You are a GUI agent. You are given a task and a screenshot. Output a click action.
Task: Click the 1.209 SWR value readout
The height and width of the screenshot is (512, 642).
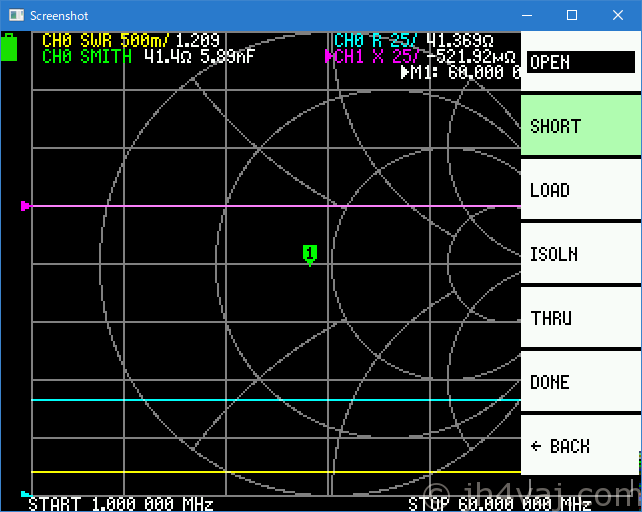click(197, 40)
